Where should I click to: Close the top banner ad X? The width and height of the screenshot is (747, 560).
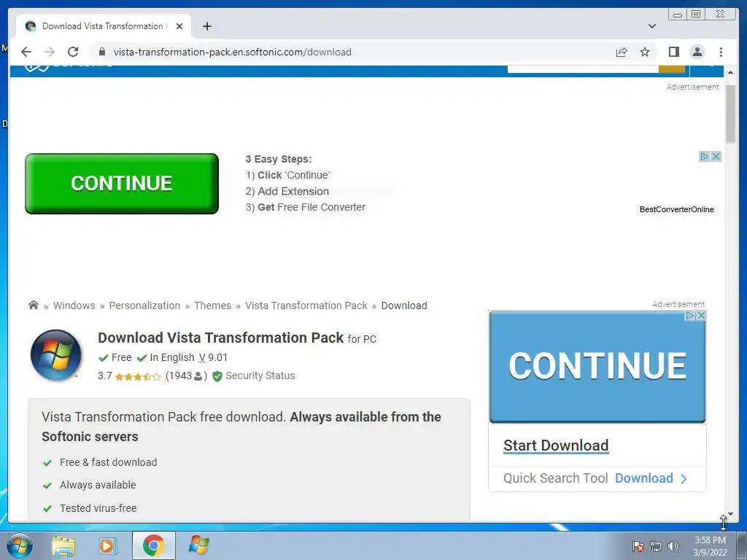(716, 156)
